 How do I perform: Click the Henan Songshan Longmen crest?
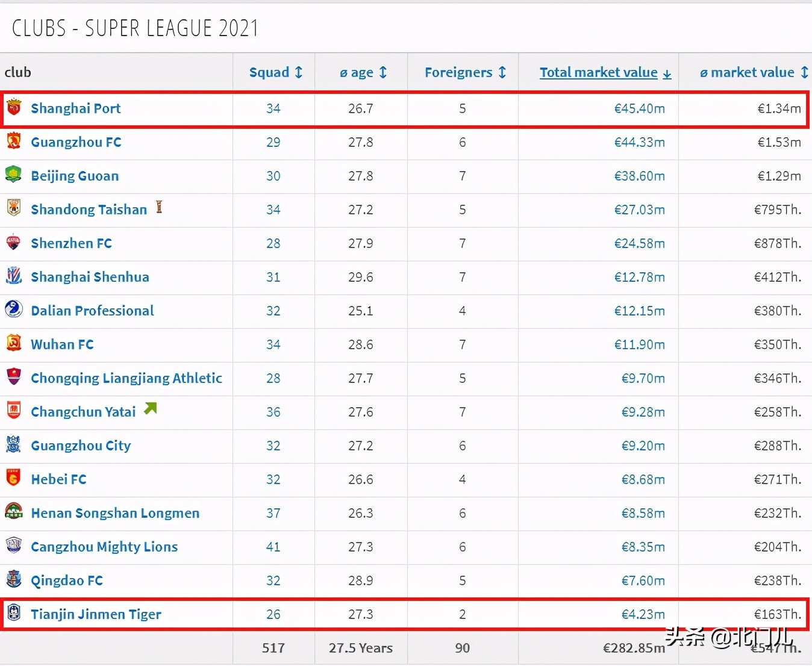(14, 512)
